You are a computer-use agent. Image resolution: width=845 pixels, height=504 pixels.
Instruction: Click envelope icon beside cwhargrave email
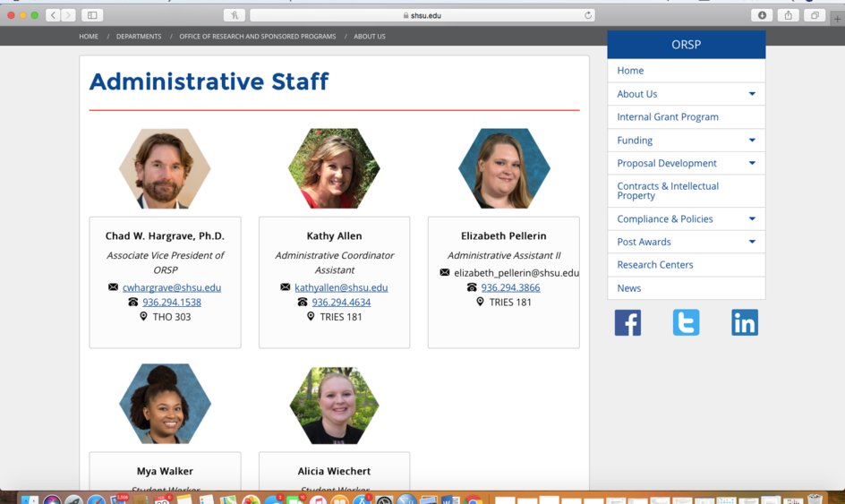pos(113,286)
